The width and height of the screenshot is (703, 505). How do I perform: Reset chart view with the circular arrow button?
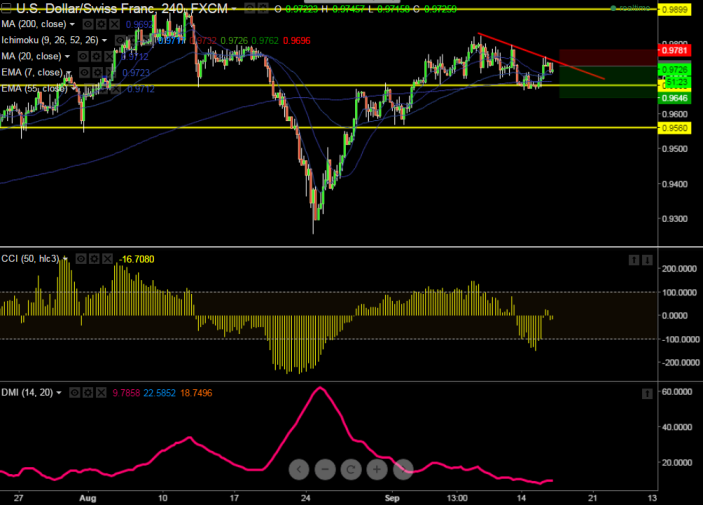click(351, 470)
